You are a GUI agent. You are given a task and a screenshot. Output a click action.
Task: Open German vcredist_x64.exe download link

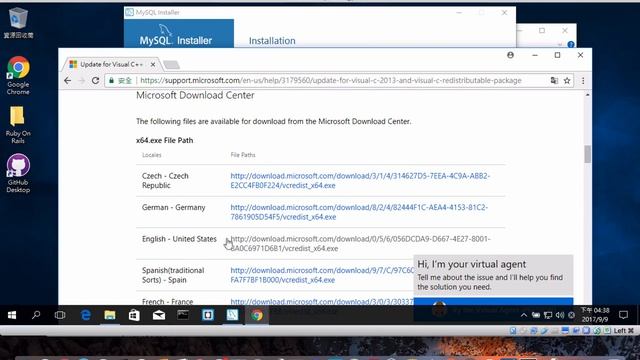click(x=359, y=212)
